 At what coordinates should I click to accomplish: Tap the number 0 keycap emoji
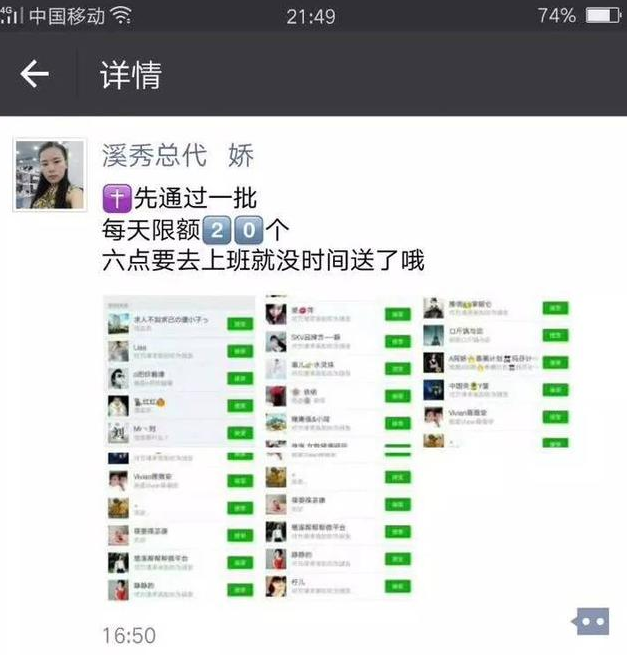[x=249, y=230]
